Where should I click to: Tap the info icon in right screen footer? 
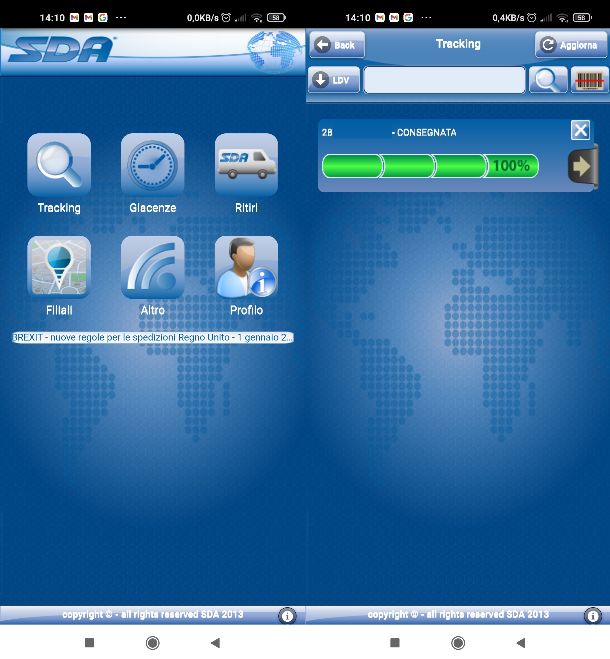pyautogui.click(x=592, y=616)
